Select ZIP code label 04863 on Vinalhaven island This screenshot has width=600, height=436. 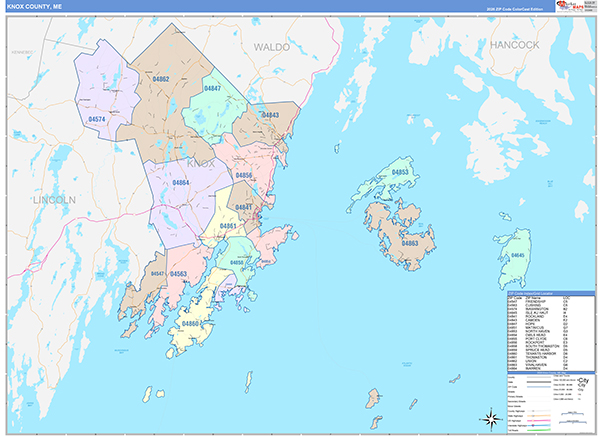(410, 243)
